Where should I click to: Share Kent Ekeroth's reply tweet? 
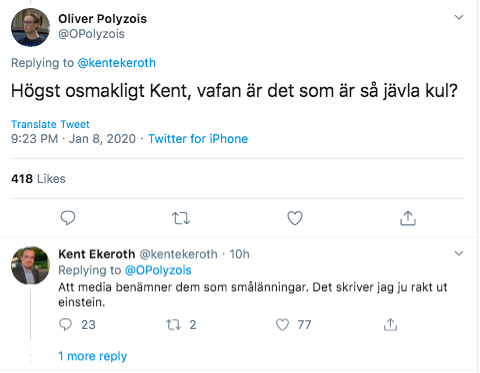390,324
